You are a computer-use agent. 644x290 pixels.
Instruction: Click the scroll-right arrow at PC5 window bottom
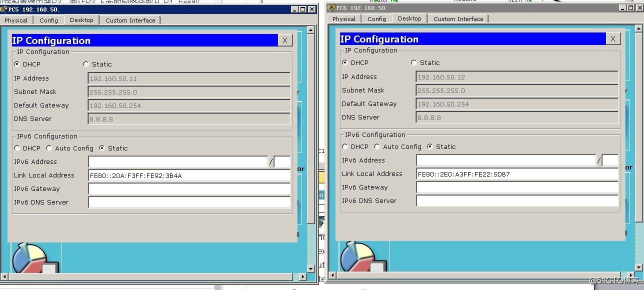click(303, 276)
